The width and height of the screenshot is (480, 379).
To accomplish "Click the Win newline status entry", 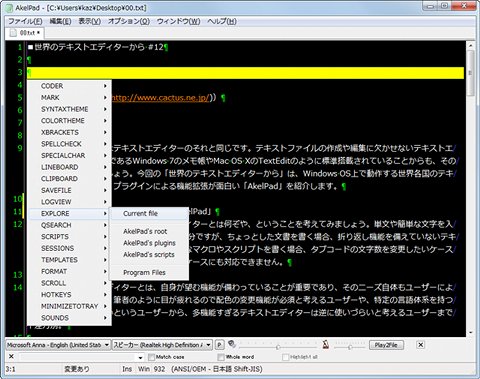I will coord(144,369).
